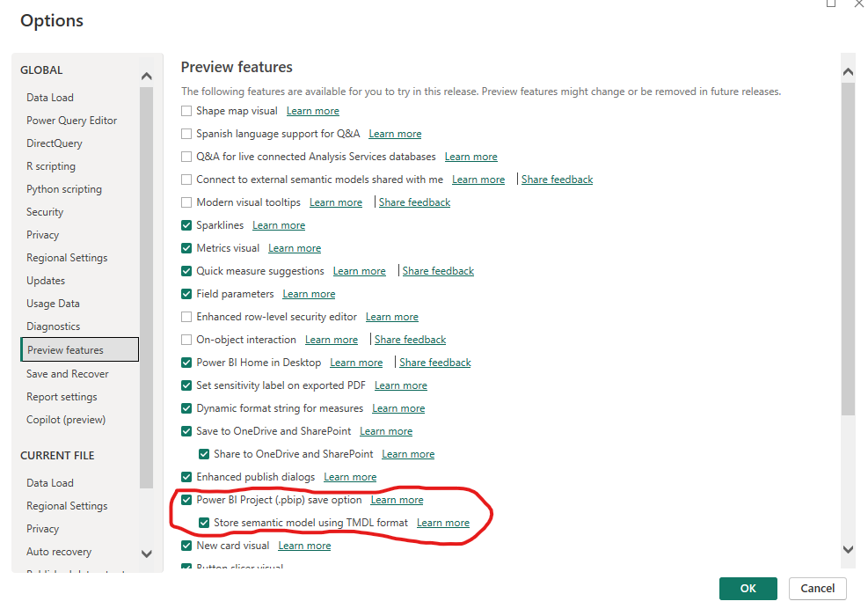Select Privacy under GLOBAL
868x616 pixels.
click(42, 235)
